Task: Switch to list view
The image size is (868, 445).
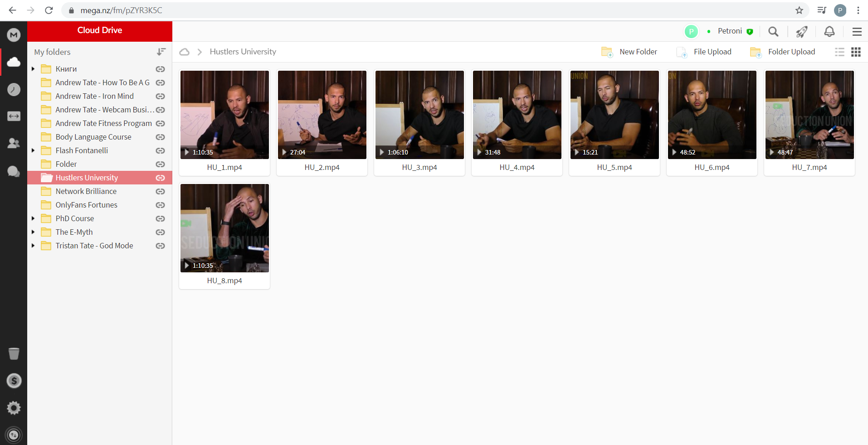Action: coord(839,52)
